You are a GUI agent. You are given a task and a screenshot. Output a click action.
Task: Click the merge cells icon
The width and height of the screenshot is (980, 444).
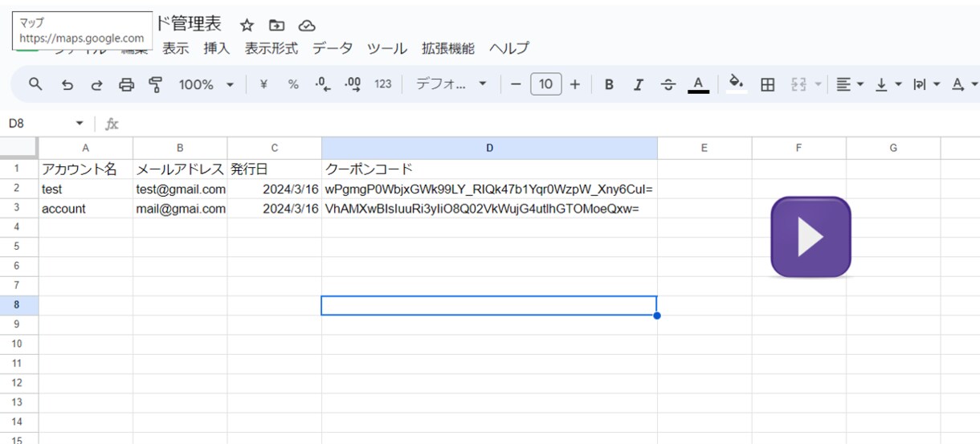coord(798,84)
